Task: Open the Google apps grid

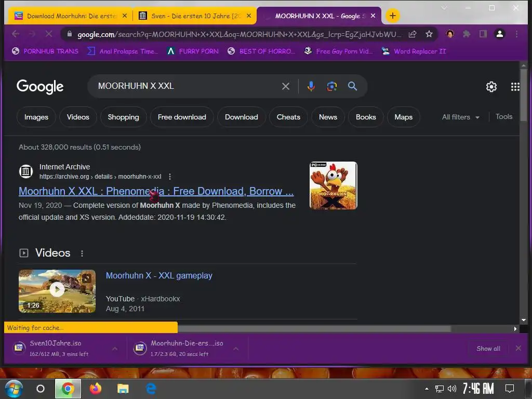Action: (x=515, y=87)
